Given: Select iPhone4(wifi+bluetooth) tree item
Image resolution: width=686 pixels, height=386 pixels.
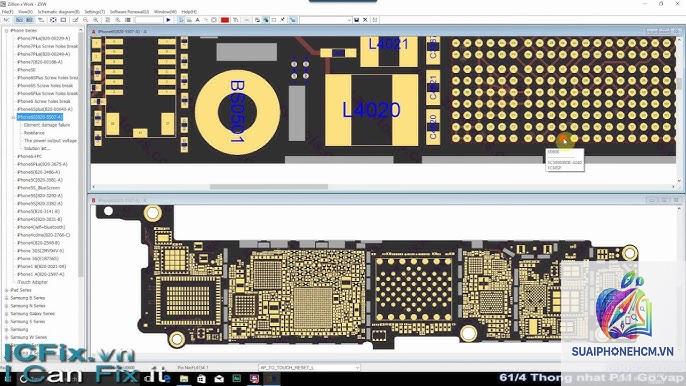Looking at the screenshot, I should click(41, 227).
